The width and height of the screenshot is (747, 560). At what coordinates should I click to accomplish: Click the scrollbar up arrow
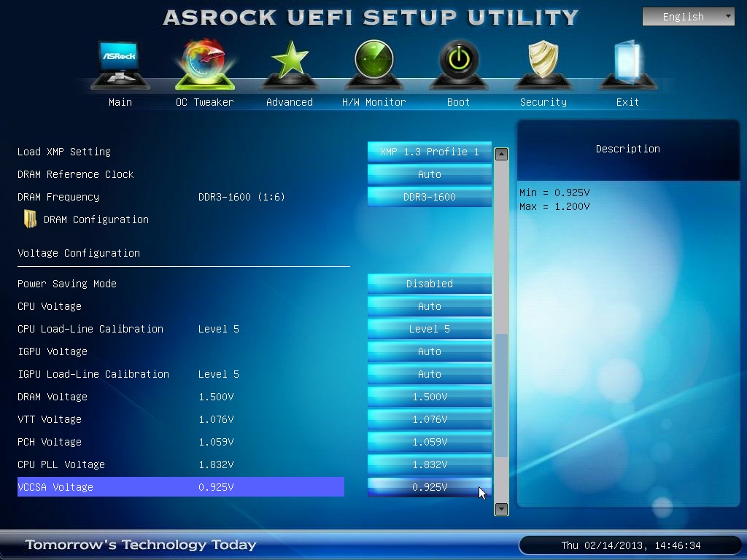(x=501, y=154)
